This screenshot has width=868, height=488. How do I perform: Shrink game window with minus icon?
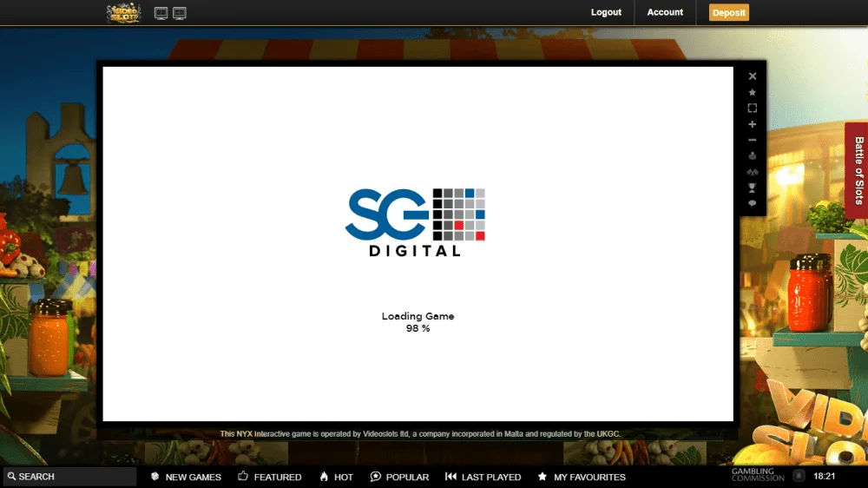click(753, 140)
